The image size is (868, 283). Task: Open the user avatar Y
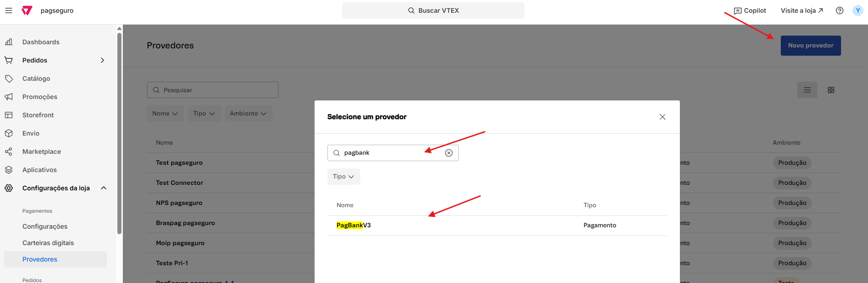point(858,10)
